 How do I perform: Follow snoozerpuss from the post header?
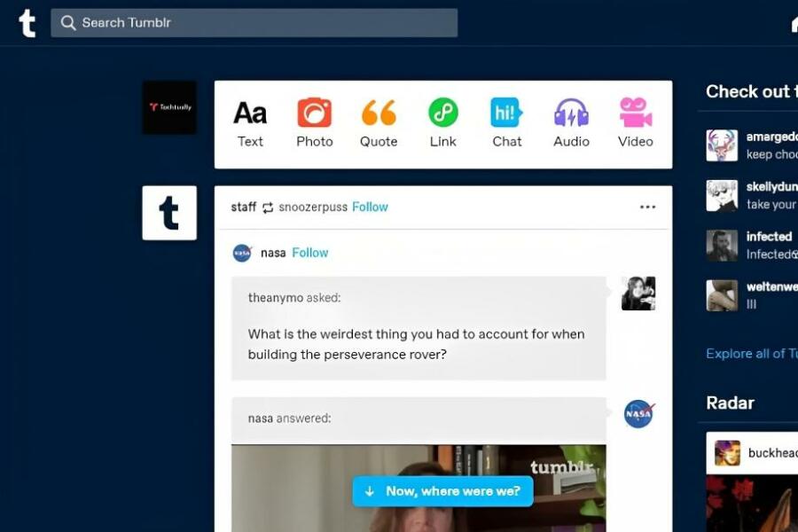tap(370, 207)
